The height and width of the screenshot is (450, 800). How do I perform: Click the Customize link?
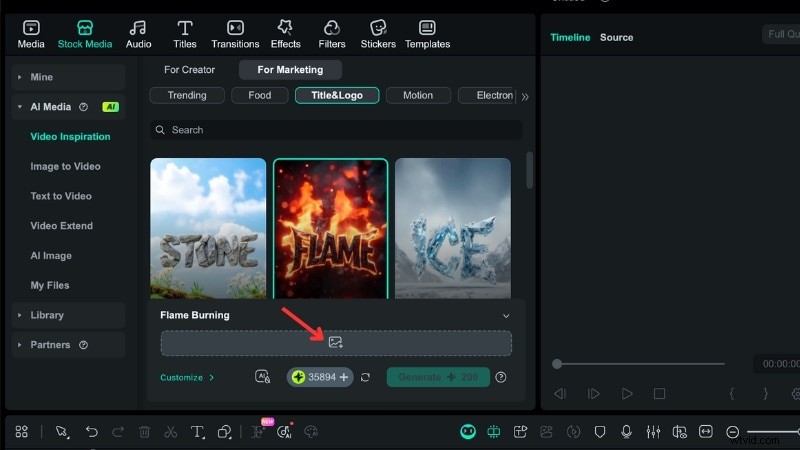click(187, 378)
